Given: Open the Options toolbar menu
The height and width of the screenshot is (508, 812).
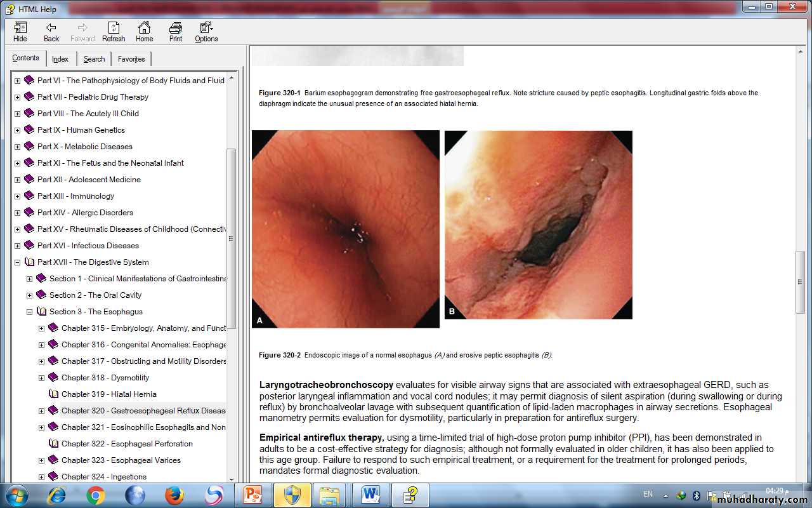Looking at the screenshot, I should coord(206,32).
